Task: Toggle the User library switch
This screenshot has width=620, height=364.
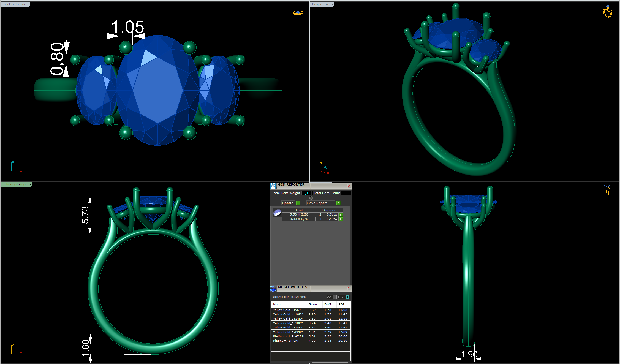Action: click(347, 297)
